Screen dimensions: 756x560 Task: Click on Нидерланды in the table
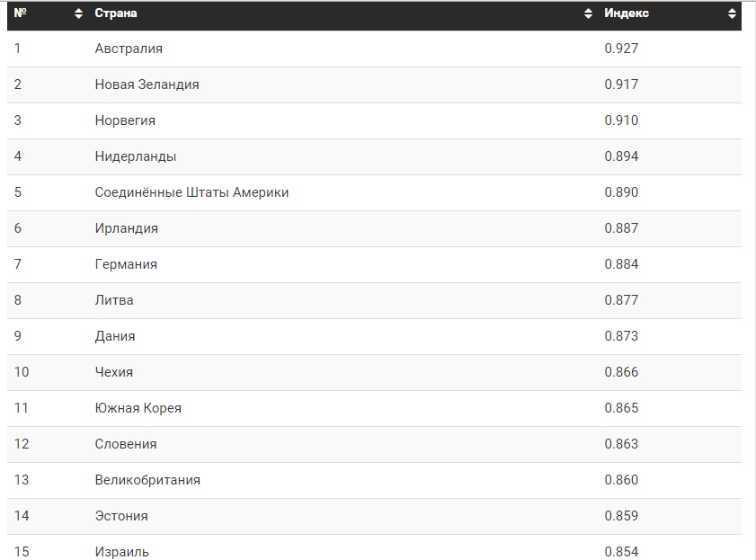tap(136, 156)
